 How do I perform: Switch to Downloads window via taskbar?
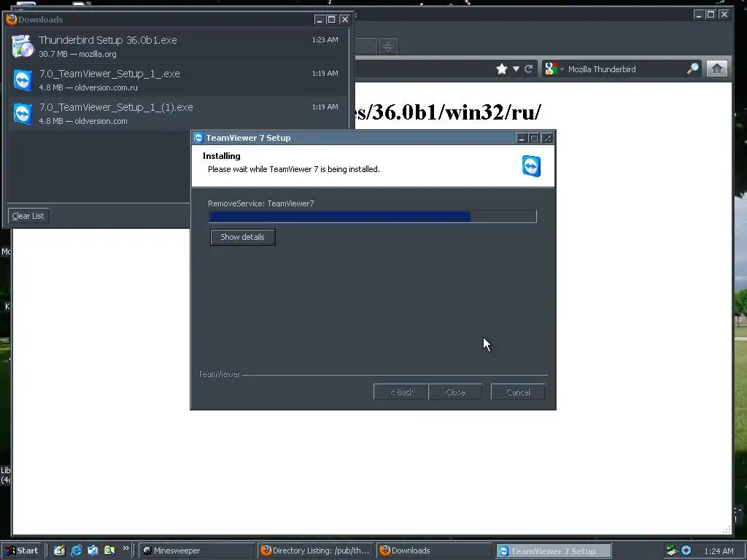tap(435, 551)
